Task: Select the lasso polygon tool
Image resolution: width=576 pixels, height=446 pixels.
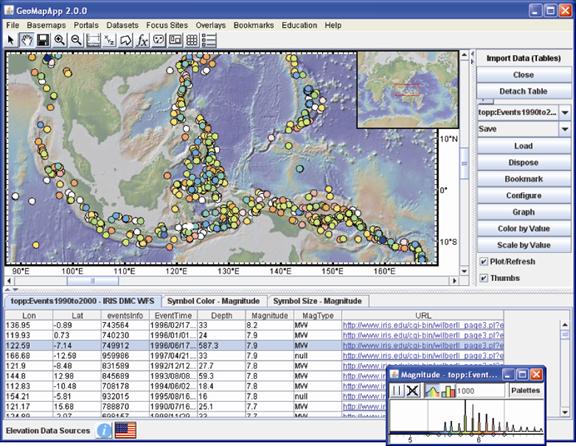Action: 126,40
